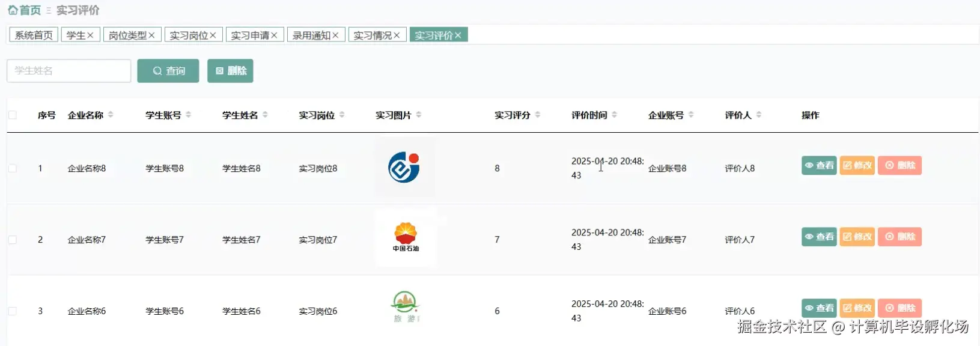The width and height of the screenshot is (980, 346).
Task: Click the 查询 search button
Action: tap(168, 71)
